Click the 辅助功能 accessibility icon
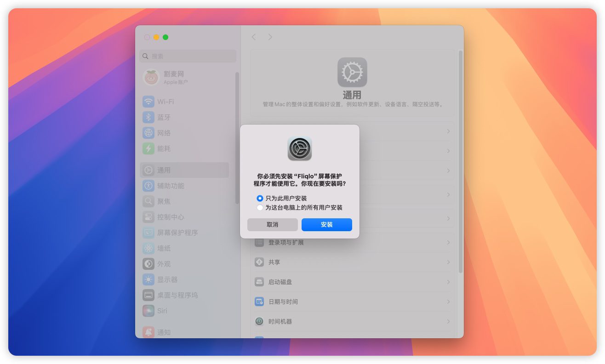Screen dimensions: 605x364 148,186
